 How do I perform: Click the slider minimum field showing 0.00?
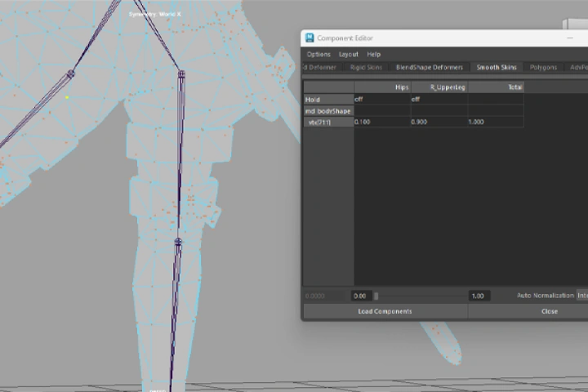click(361, 296)
